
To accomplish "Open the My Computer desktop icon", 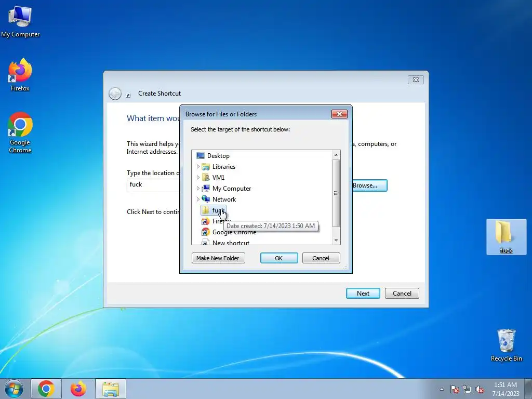I will coord(20,21).
